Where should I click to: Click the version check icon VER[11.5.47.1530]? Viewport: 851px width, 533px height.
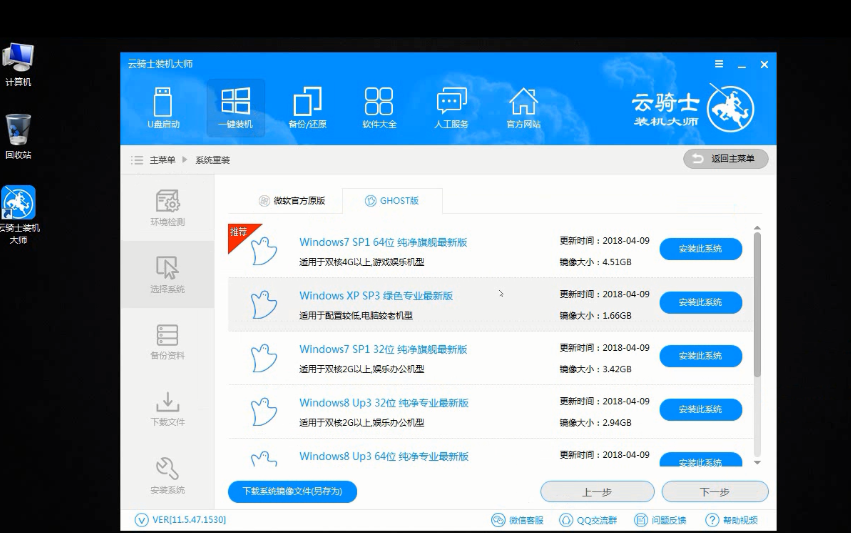(x=141, y=520)
